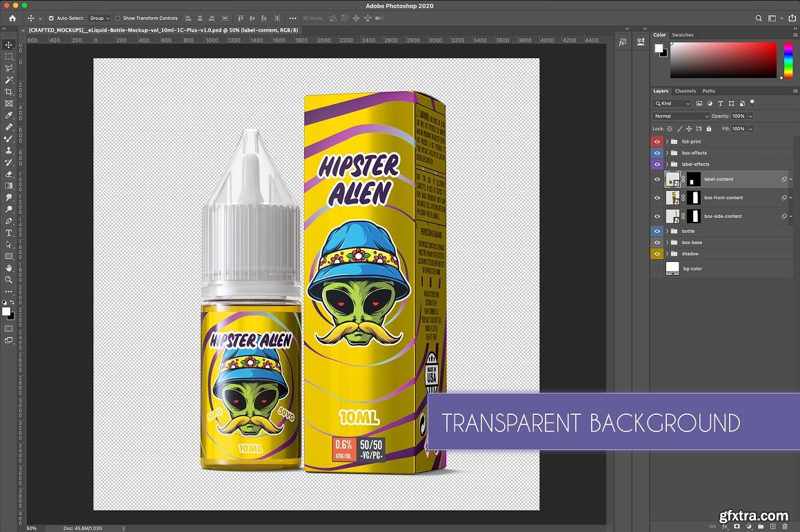Expand the bottle layer group

(667, 232)
